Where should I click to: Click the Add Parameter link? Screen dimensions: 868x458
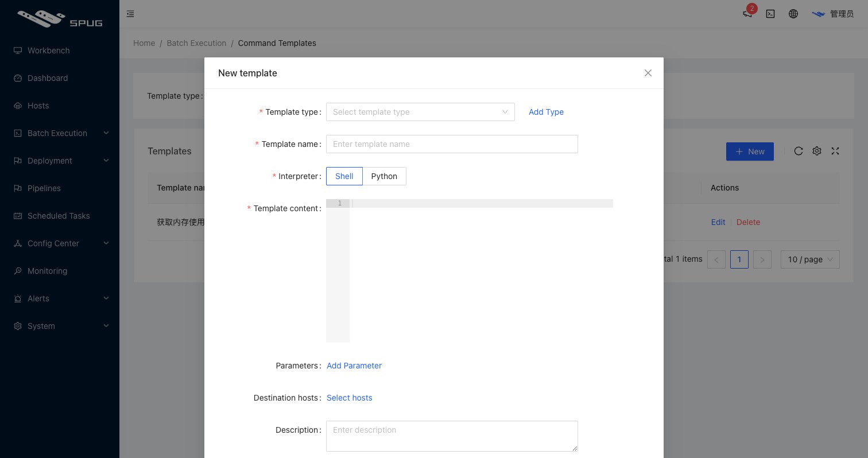click(x=354, y=366)
